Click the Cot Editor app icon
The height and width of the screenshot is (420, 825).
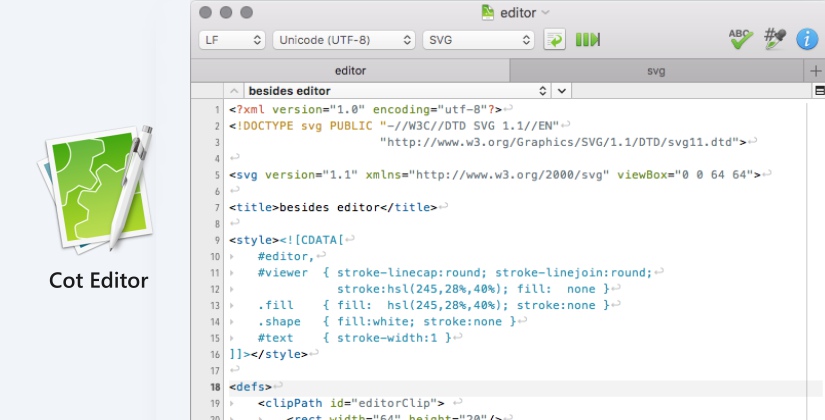(x=98, y=190)
